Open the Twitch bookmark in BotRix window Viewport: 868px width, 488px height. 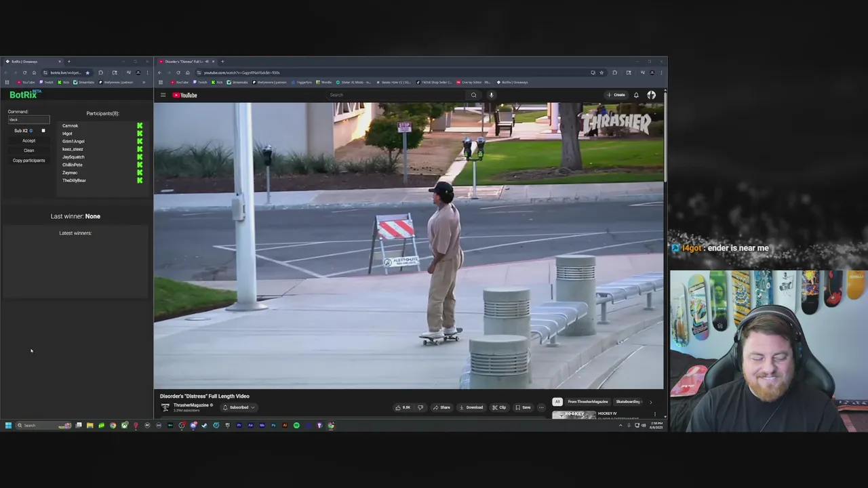pos(46,82)
